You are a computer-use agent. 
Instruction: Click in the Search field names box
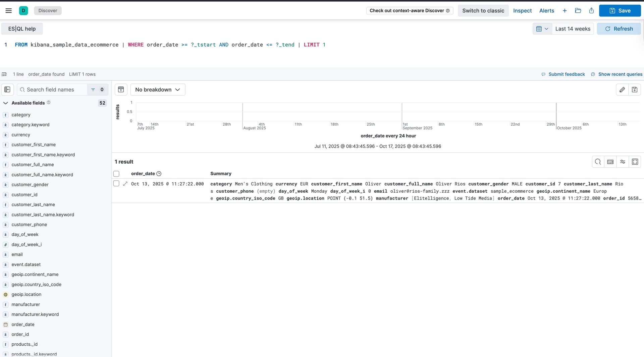pyautogui.click(x=54, y=90)
